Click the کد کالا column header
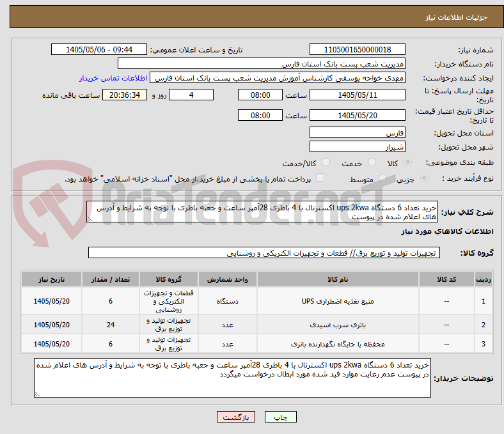 446,279
